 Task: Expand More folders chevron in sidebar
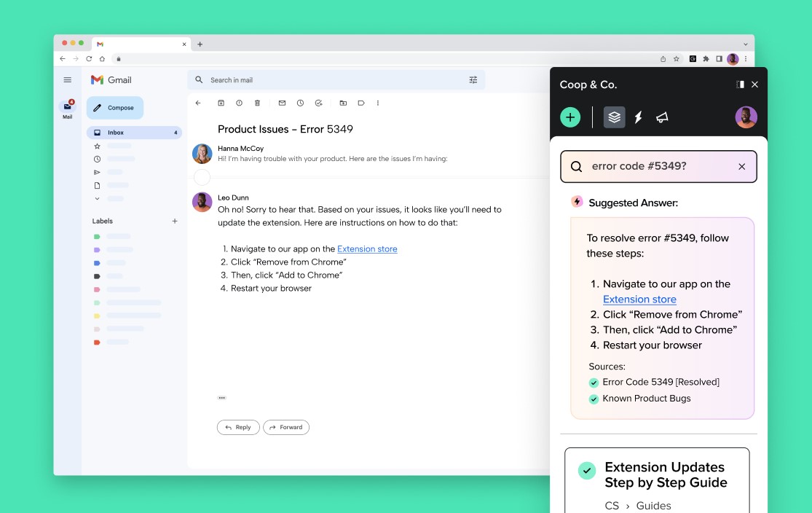point(97,198)
